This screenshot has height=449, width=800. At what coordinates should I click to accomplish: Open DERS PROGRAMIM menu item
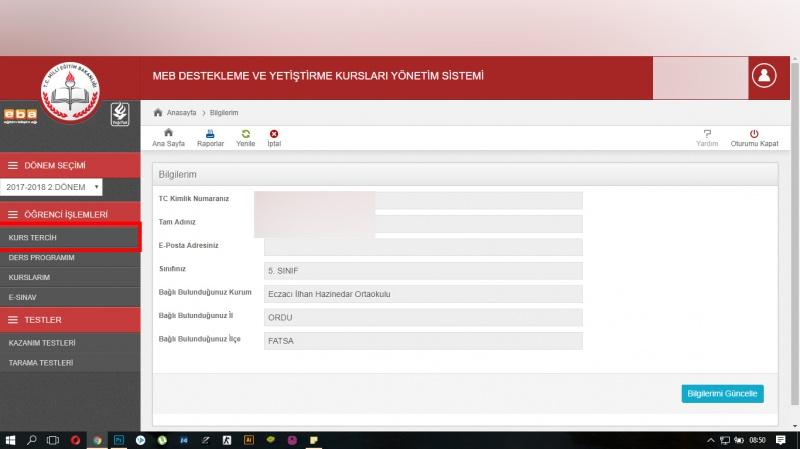tap(42, 257)
